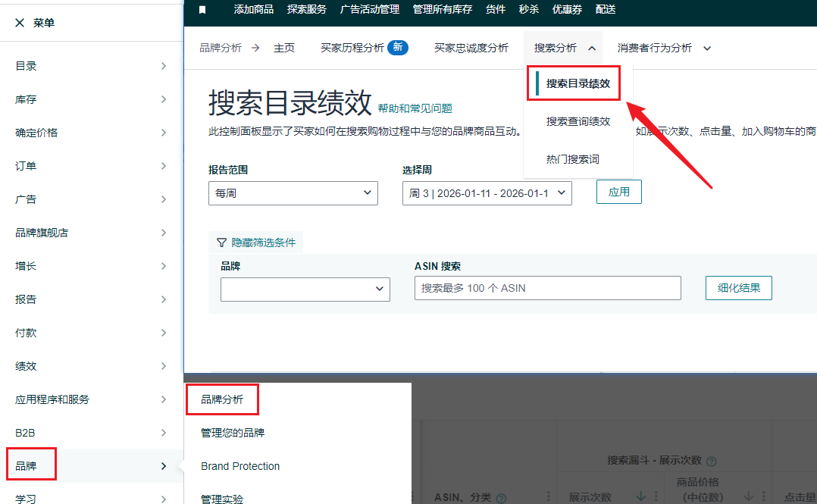Sort by 展示次数 column arrow
The width and height of the screenshot is (817, 504).
(641, 496)
